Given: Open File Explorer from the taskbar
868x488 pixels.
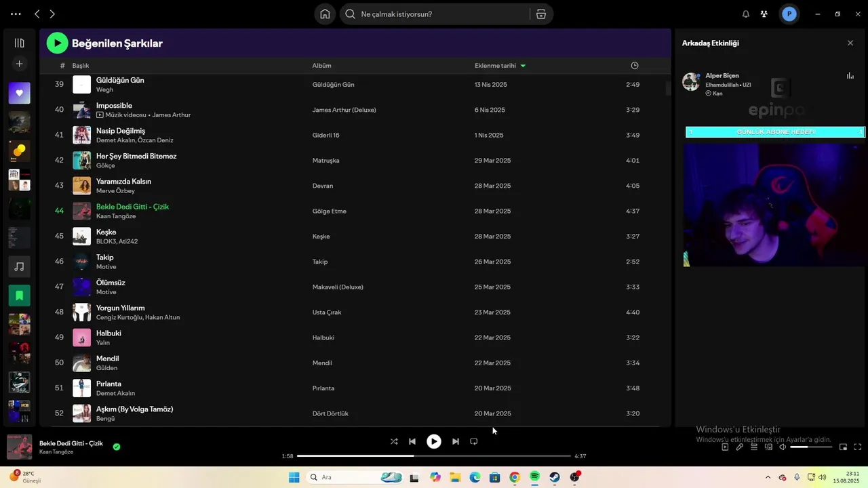Looking at the screenshot, I should (x=455, y=477).
